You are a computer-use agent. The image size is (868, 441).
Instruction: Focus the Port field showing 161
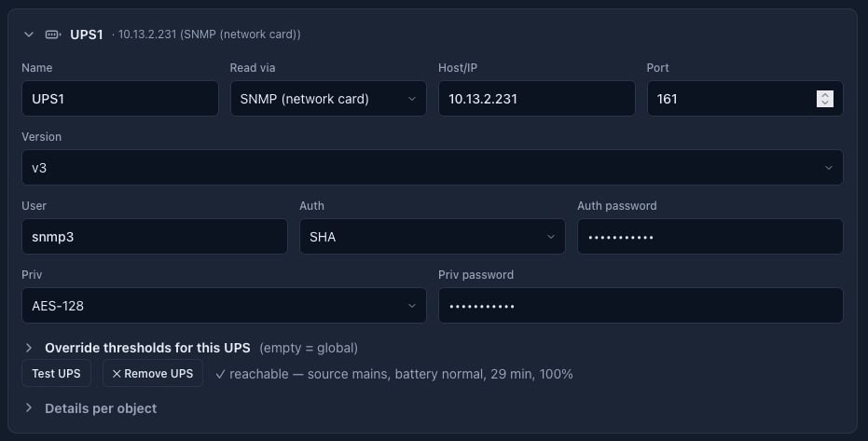coord(731,99)
